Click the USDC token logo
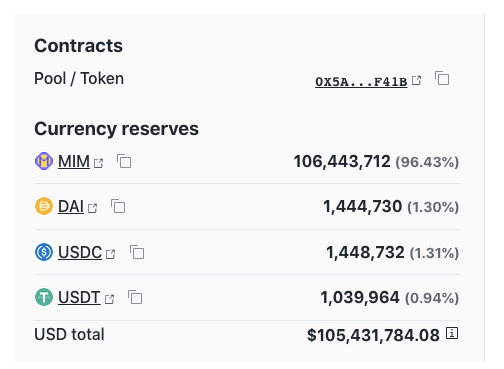This screenshot has height=369, width=504. [x=44, y=252]
